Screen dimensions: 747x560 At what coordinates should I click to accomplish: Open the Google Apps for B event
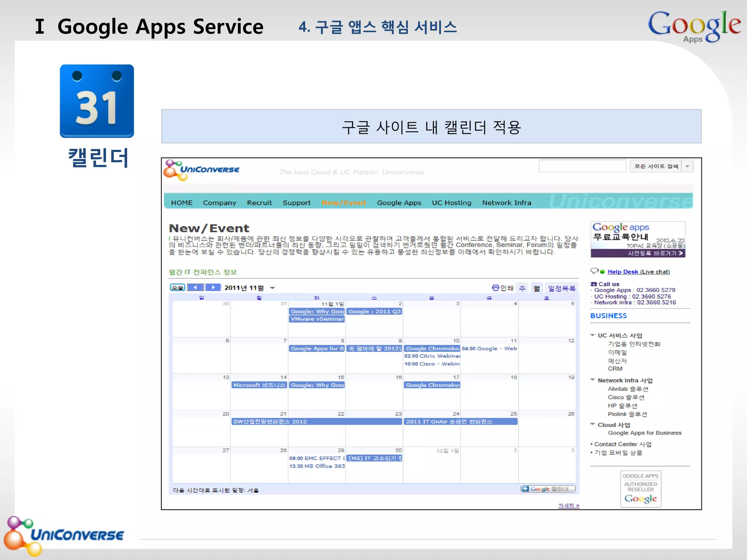coord(317,349)
